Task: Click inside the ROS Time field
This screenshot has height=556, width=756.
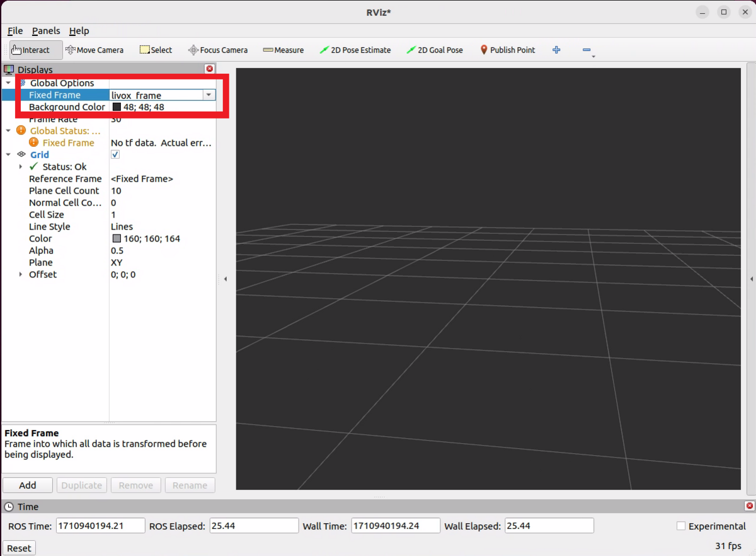Action: [x=100, y=525]
